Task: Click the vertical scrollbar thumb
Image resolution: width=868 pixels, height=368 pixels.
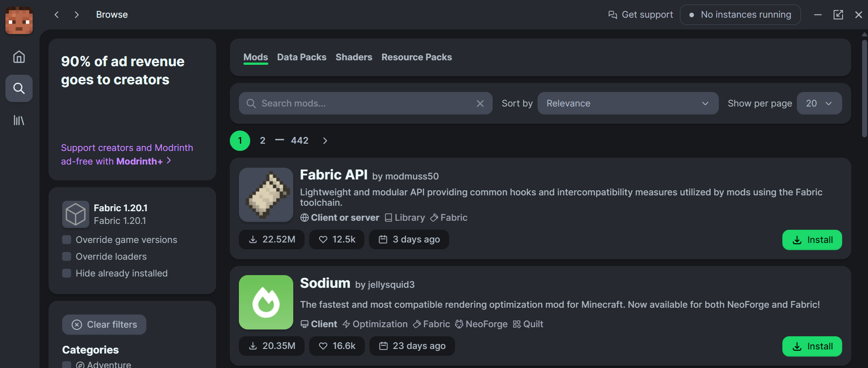Action: coord(864,88)
